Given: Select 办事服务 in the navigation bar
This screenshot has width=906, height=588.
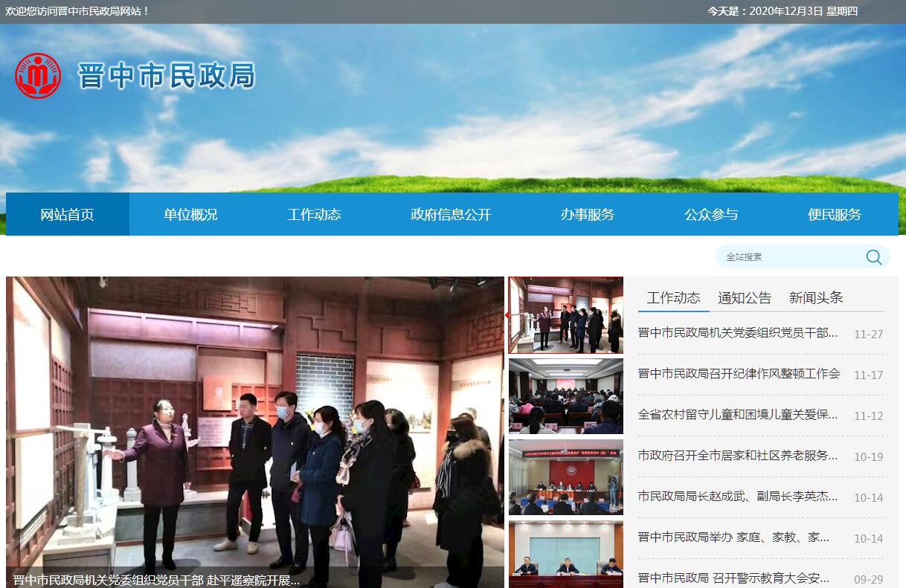Looking at the screenshot, I should (x=587, y=215).
